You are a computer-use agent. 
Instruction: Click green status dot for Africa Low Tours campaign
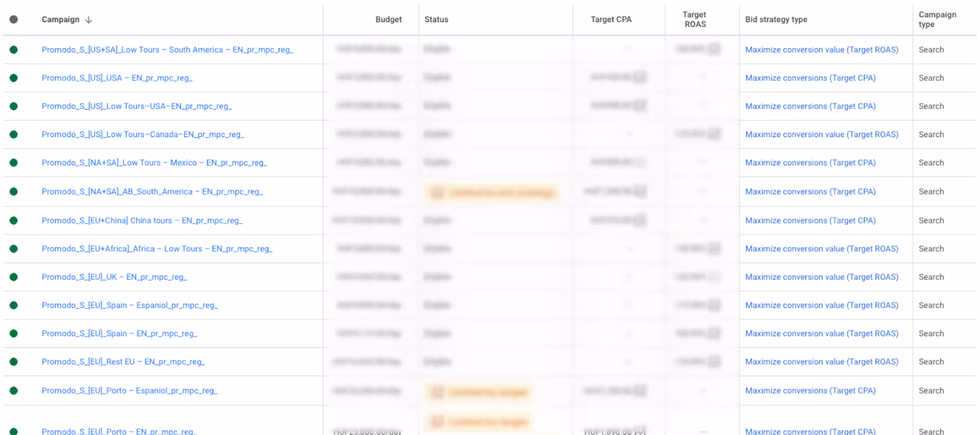tap(13, 248)
